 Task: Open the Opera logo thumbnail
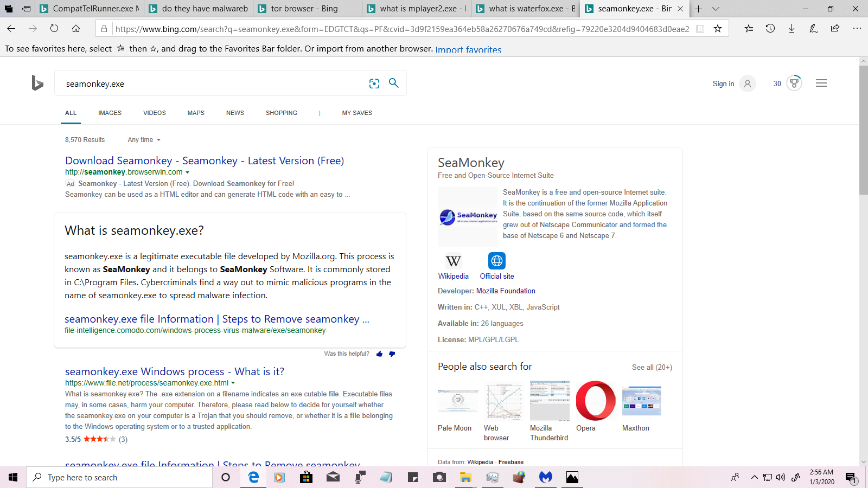click(x=596, y=401)
